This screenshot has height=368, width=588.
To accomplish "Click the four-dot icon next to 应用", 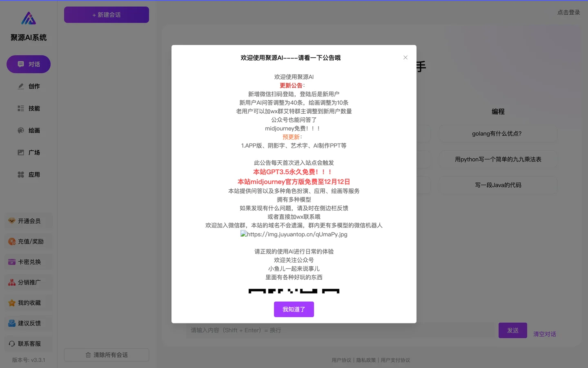I will click(21, 175).
